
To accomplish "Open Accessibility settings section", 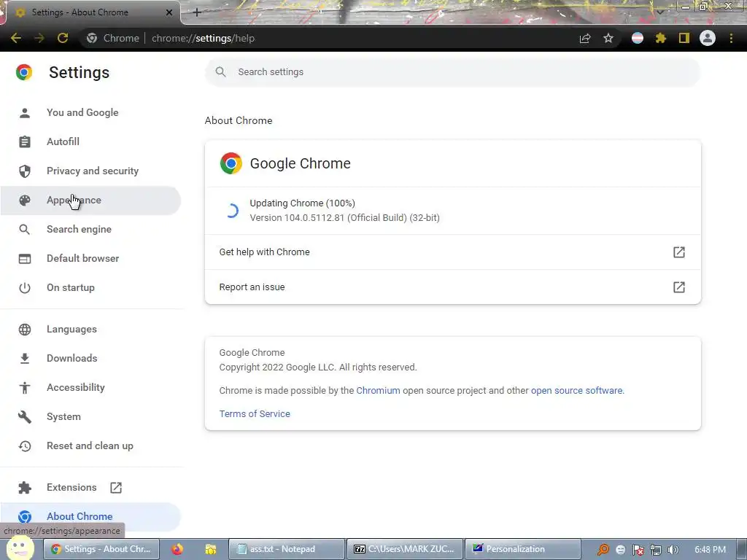I will coord(90,387).
